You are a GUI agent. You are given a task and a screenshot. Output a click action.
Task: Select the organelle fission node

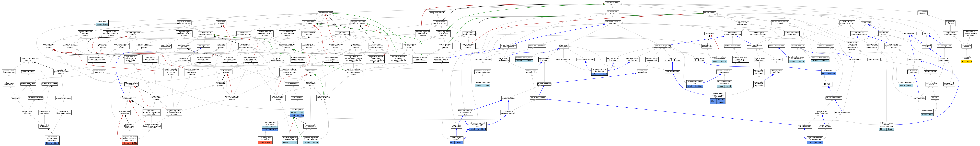[874, 59]
